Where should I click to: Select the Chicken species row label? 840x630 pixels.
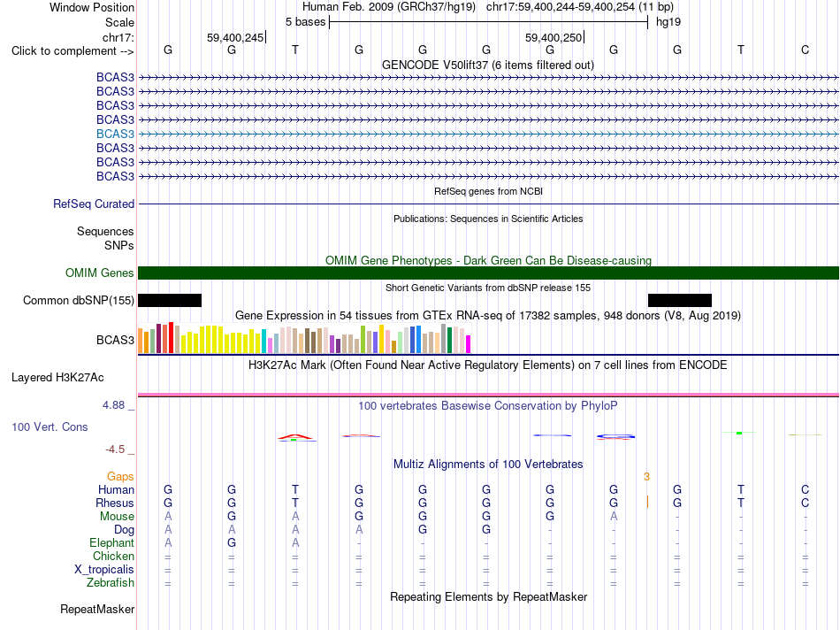113,556
